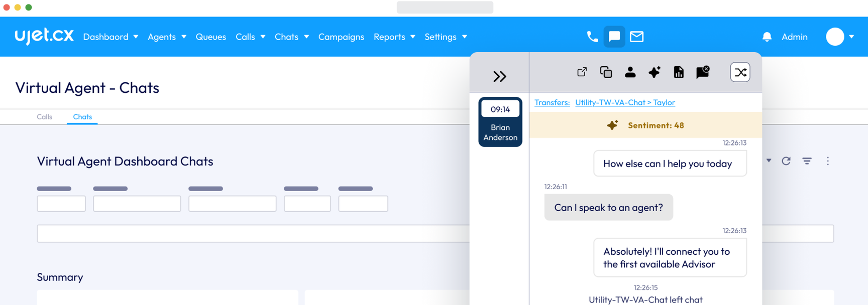This screenshot has width=868, height=305.
Task: Click the copy chat icon
Action: click(606, 72)
